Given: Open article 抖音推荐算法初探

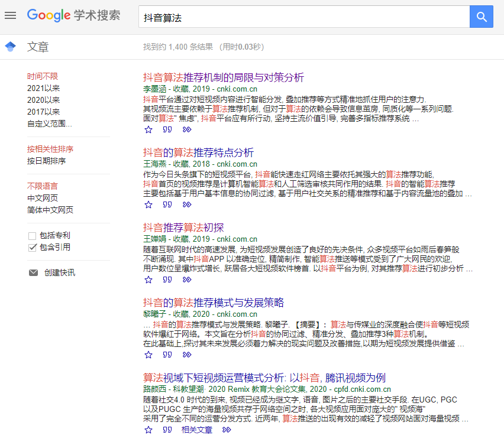Looking at the screenshot, I should (183, 228).
